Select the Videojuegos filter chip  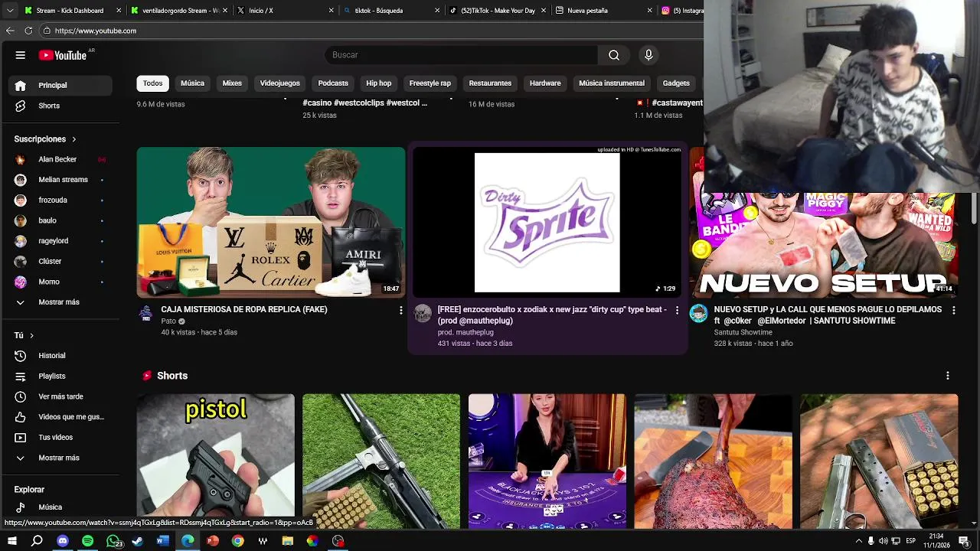[279, 83]
